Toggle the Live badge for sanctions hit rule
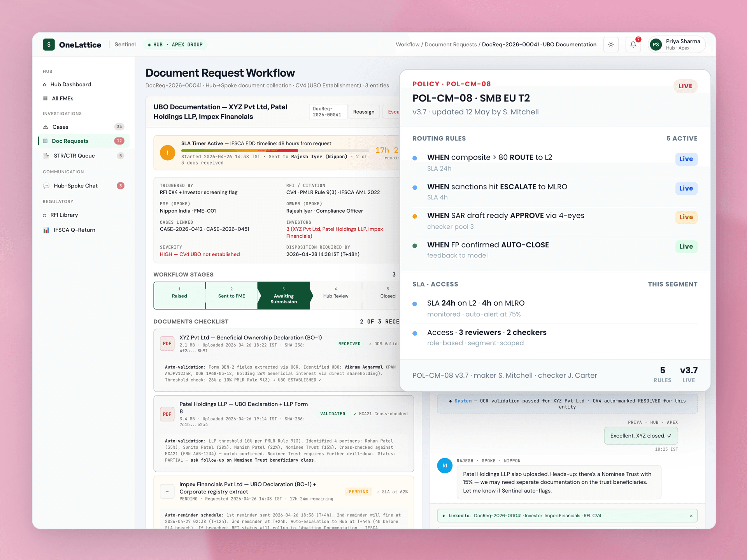Image resolution: width=747 pixels, height=560 pixels. [686, 188]
